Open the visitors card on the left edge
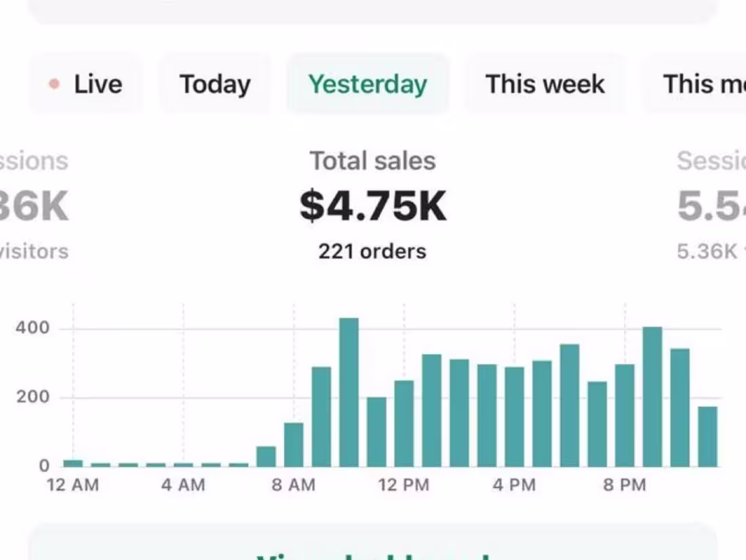 pos(35,205)
